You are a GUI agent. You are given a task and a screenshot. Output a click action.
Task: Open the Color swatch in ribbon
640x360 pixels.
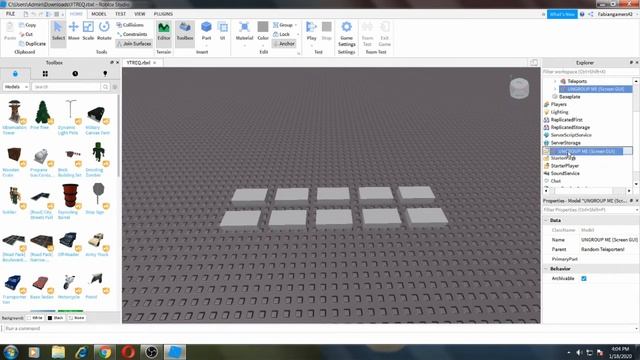(263, 27)
